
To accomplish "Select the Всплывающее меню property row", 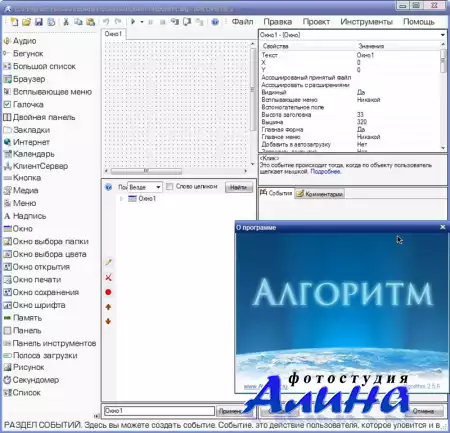I will tap(350, 100).
